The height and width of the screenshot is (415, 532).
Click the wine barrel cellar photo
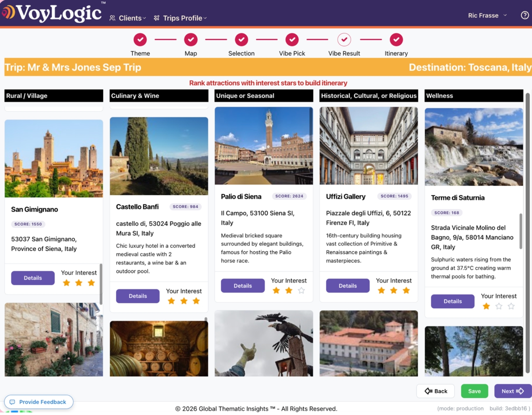coord(159,349)
